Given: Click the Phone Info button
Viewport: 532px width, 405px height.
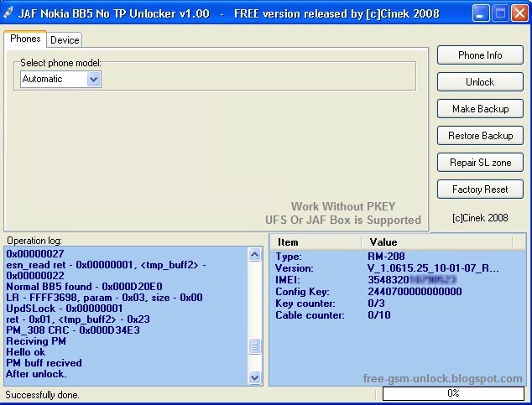Looking at the screenshot, I should [x=480, y=55].
